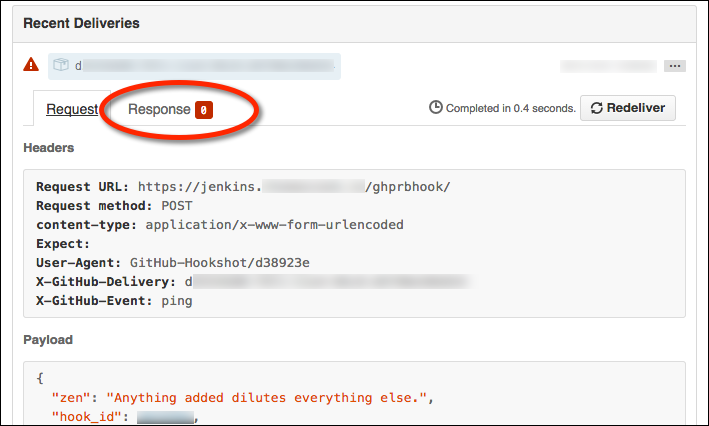This screenshot has width=709, height=426.
Task: Click the refresh arrows icon in Redeliver
Action: point(596,108)
